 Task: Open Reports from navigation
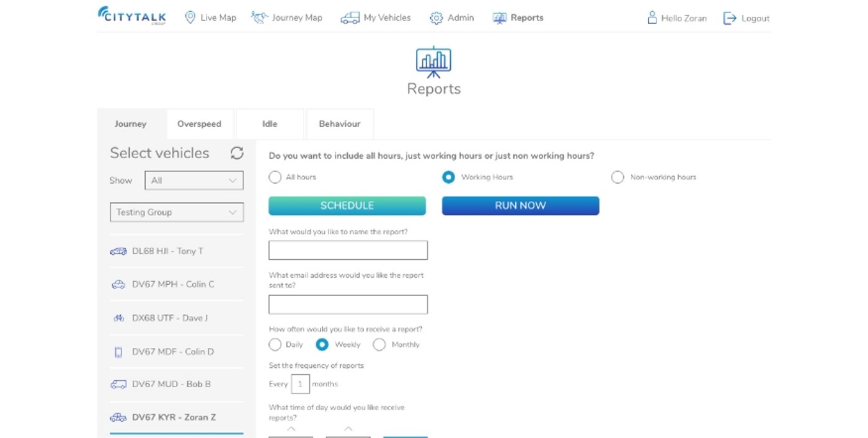(x=518, y=18)
